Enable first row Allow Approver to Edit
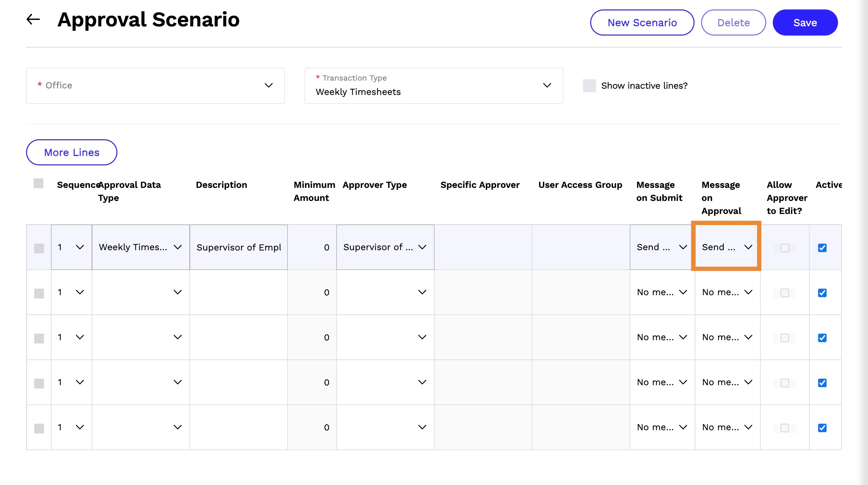 click(x=785, y=248)
